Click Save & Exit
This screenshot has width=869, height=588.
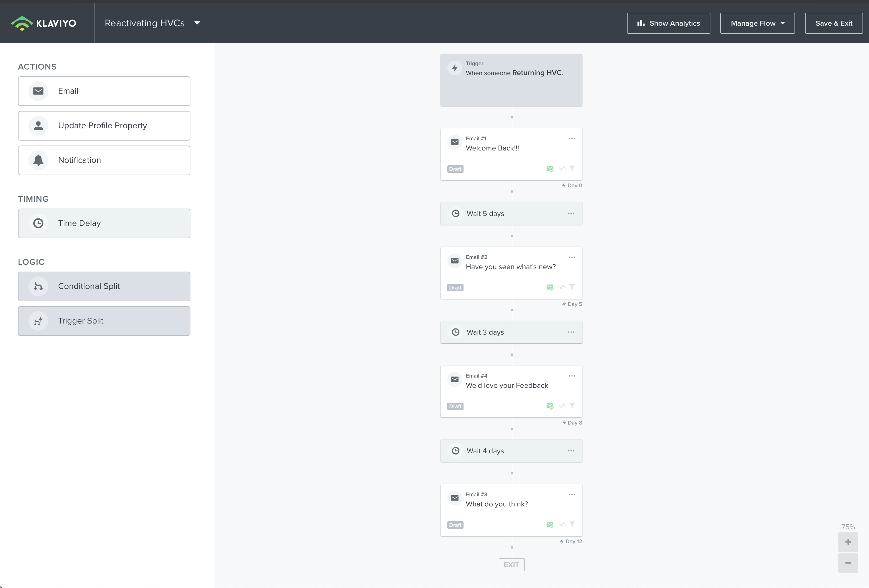833,23
